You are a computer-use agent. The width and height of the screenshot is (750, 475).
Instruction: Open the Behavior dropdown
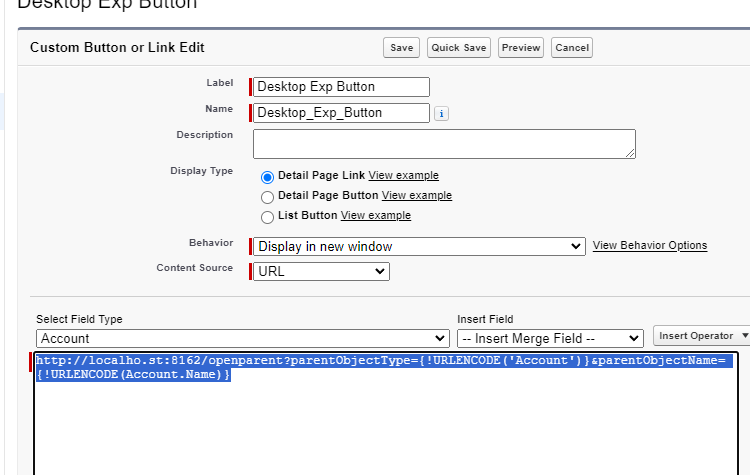(x=418, y=246)
